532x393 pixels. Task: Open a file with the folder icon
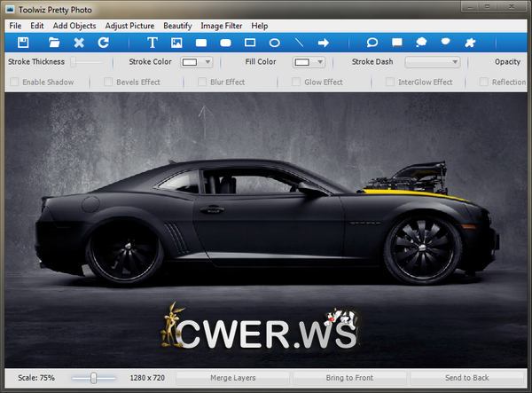pyautogui.click(x=54, y=43)
